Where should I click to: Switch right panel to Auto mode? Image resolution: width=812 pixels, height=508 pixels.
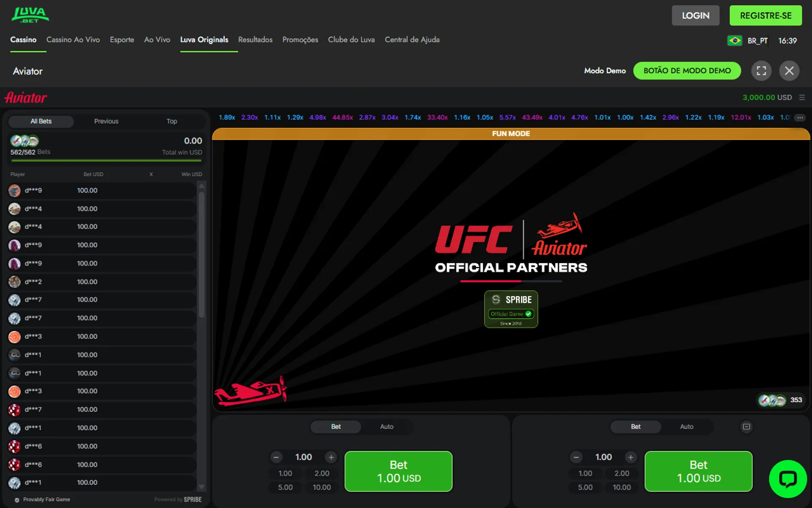686,427
